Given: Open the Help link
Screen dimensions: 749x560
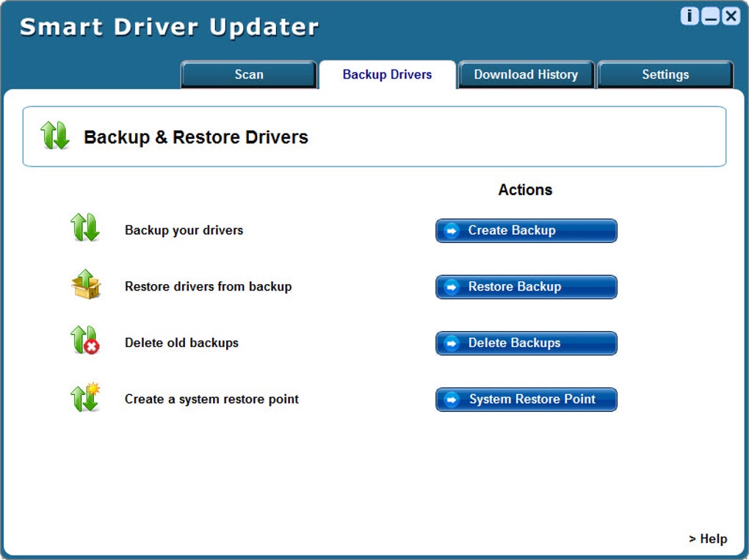Looking at the screenshot, I should point(708,539).
